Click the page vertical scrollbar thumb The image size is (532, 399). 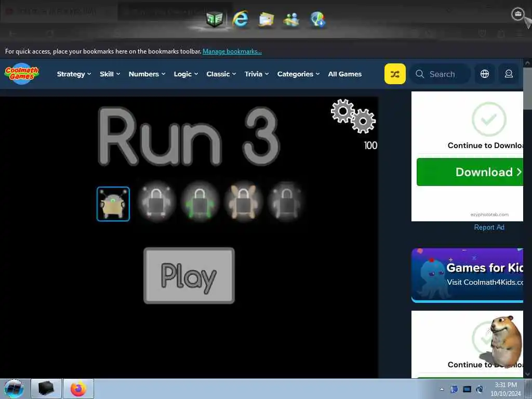[528, 88]
